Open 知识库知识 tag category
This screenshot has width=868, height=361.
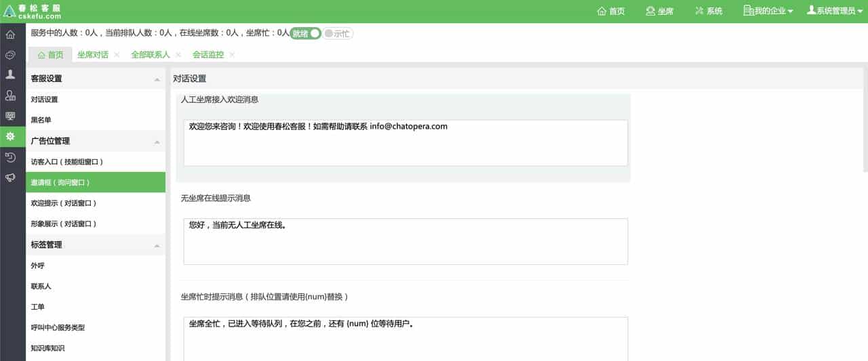pos(96,348)
